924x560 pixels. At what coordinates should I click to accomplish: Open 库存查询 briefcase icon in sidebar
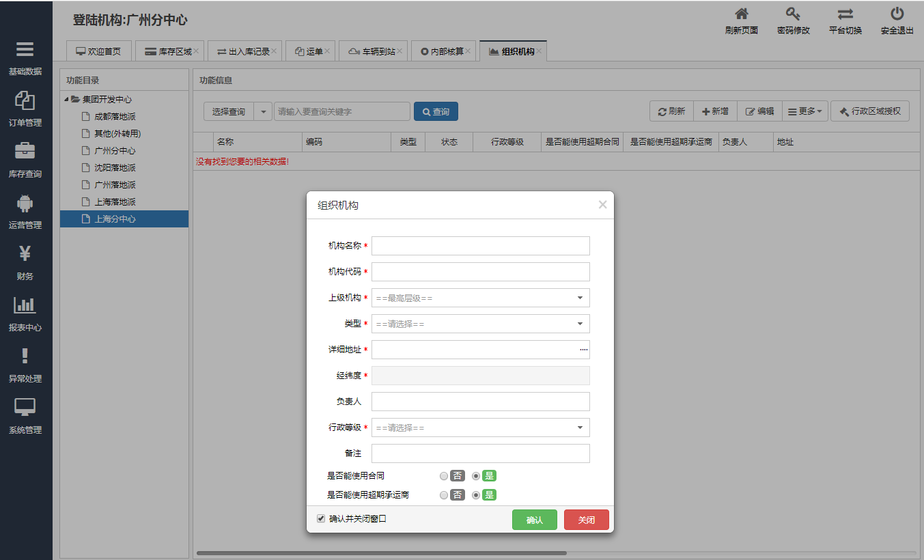[x=25, y=151]
